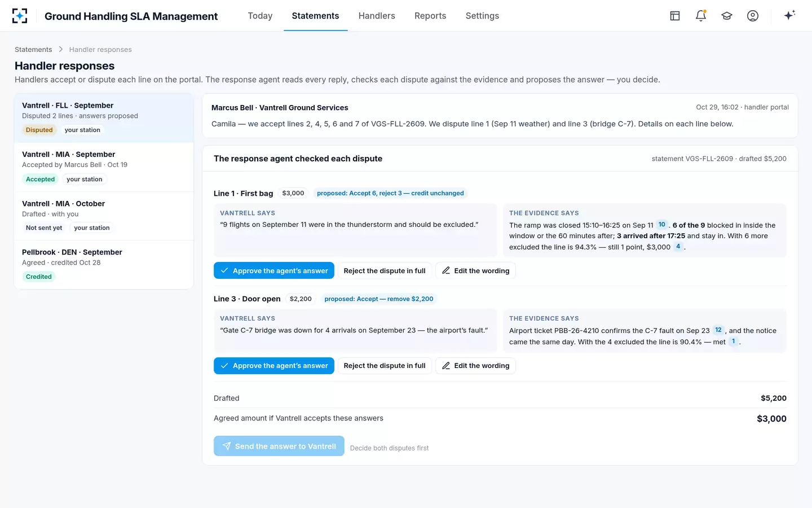Click the Accepted status tag
This screenshot has height=508, width=812.
[41, 179]
